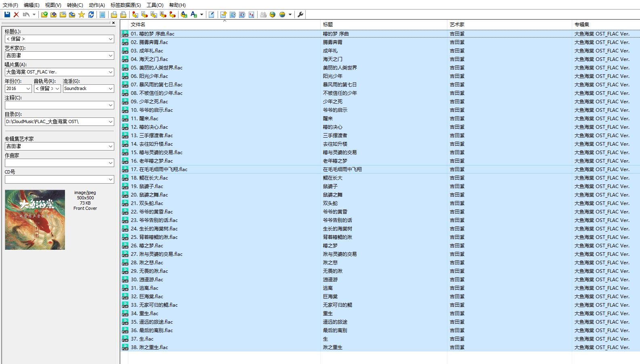Expand the 作曲家 composer dropdown
Image resolution: width=640 pixels, height=364 pixels.
tap(110, 163)
